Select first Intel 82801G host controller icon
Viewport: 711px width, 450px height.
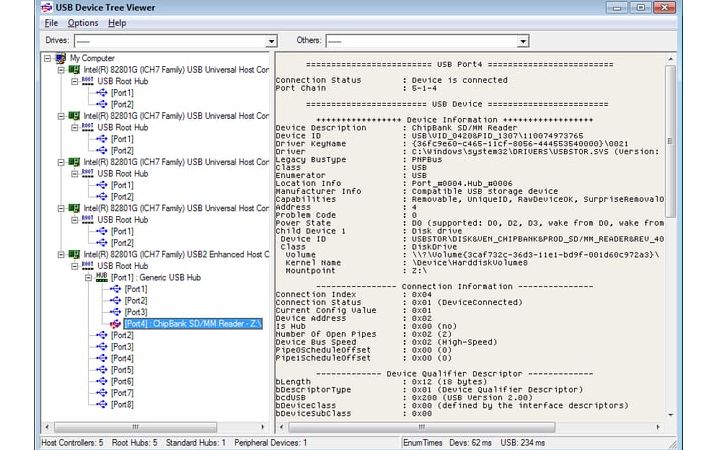click(x=74, y=70)
